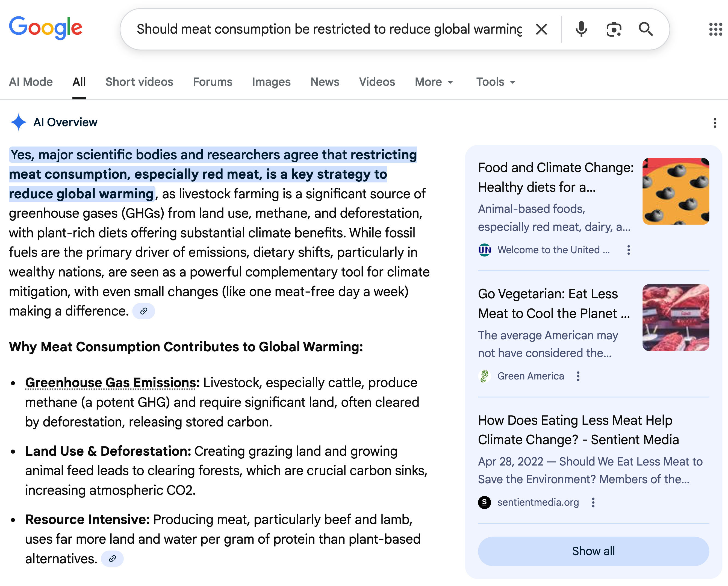Viewport: 728px width, 586px height.
Task: Open options for the United Nations source
Action: (628, 250)
